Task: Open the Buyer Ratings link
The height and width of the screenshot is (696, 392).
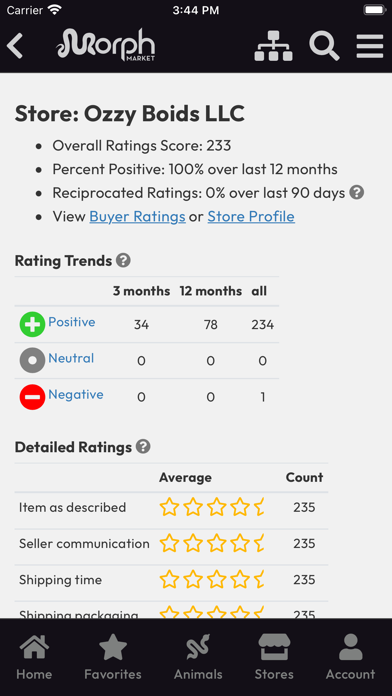Action: 138,217
